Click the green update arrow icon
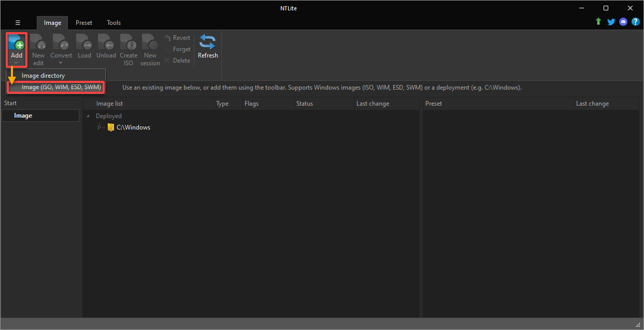The image size is (644, 330). (598, 22)
